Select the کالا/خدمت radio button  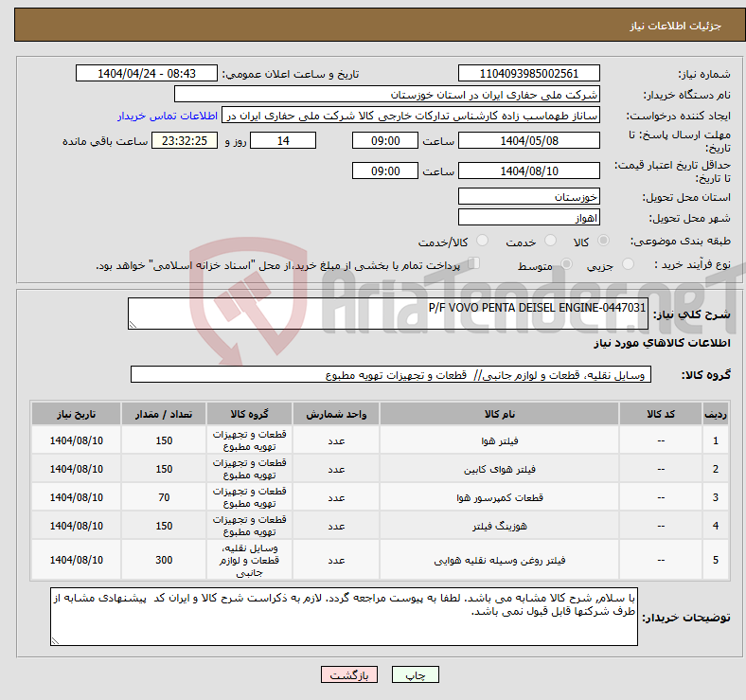click(483, 241)
